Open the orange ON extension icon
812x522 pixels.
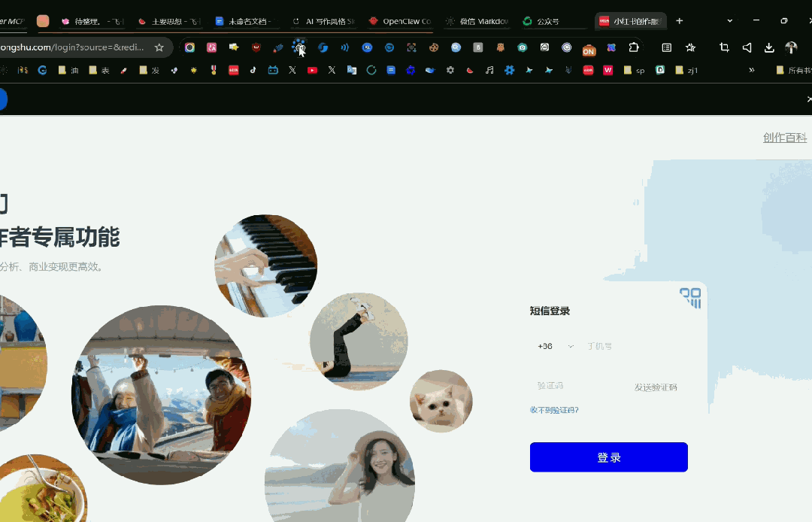(589, 50)
